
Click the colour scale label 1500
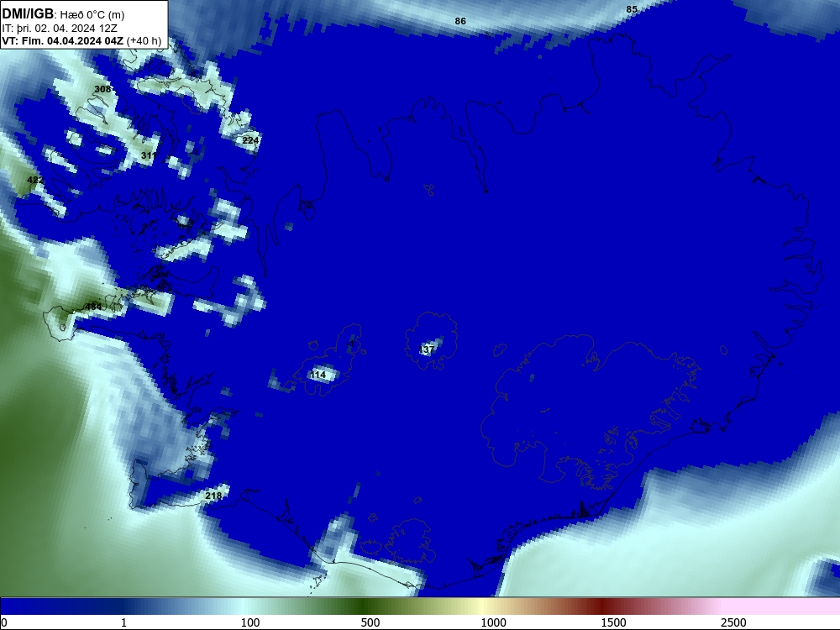pos(613,622)
